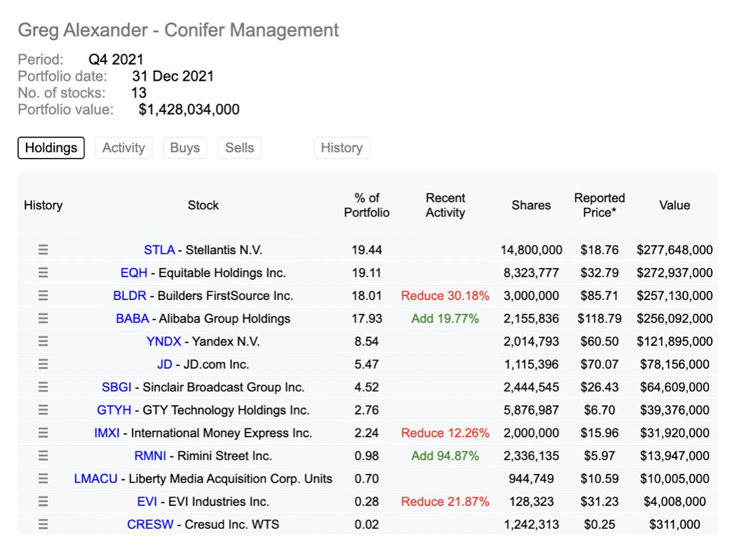Open history icon for SBGI row
The image size is (741, 560).
point(43,387)
